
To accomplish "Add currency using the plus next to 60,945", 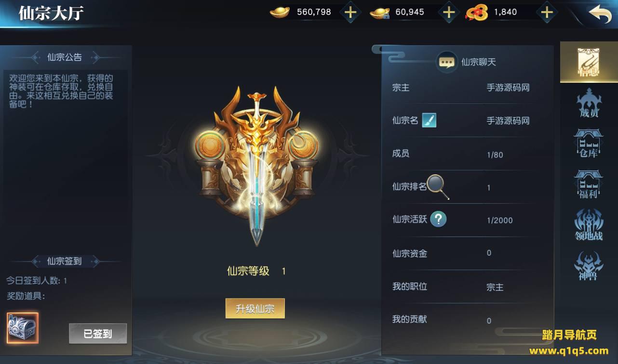I will pos(449,13).
